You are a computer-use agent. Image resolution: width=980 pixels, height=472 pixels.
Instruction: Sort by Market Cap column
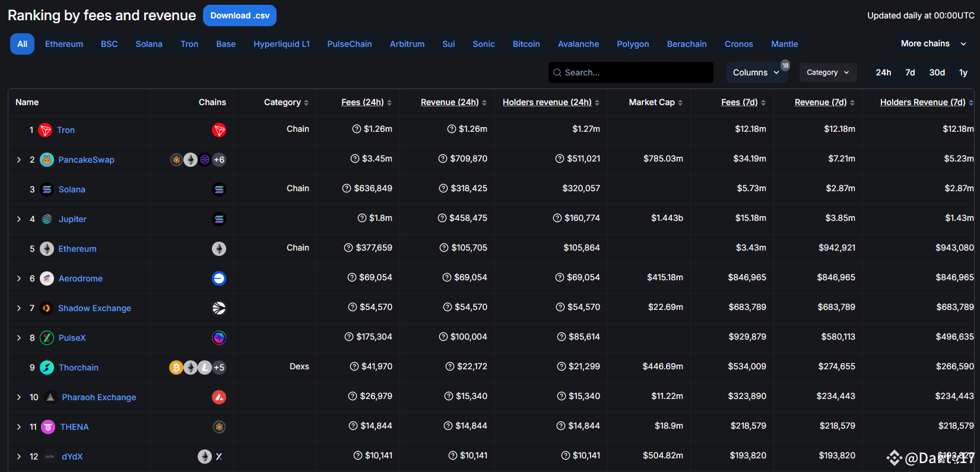(x=655, y=102)
